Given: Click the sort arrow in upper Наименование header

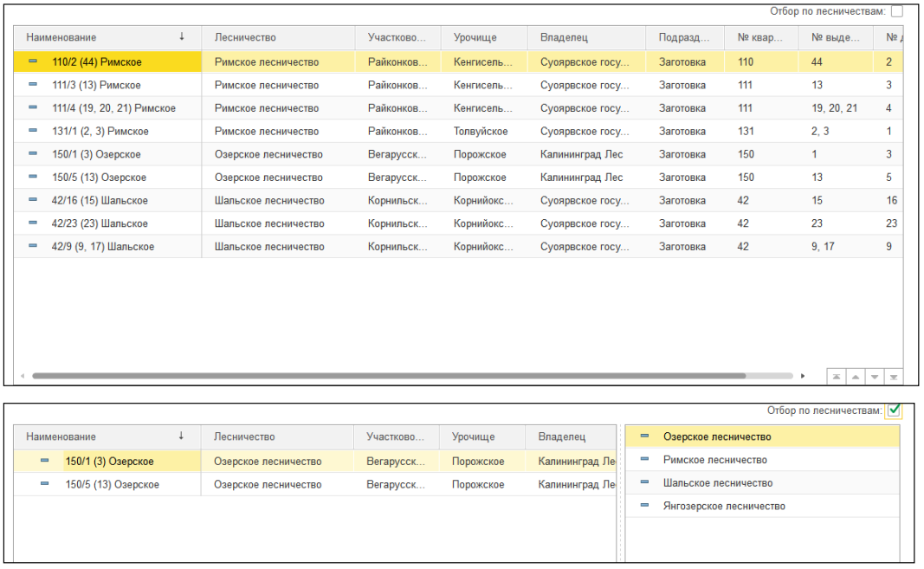Looking at the screenshot, I should pyautogui.click(x=181, y=37).
